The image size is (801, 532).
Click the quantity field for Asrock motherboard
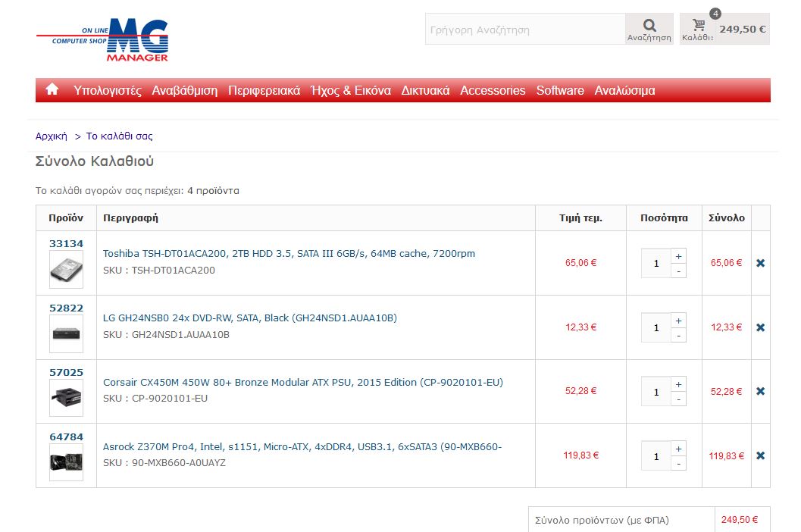(656, 456)
